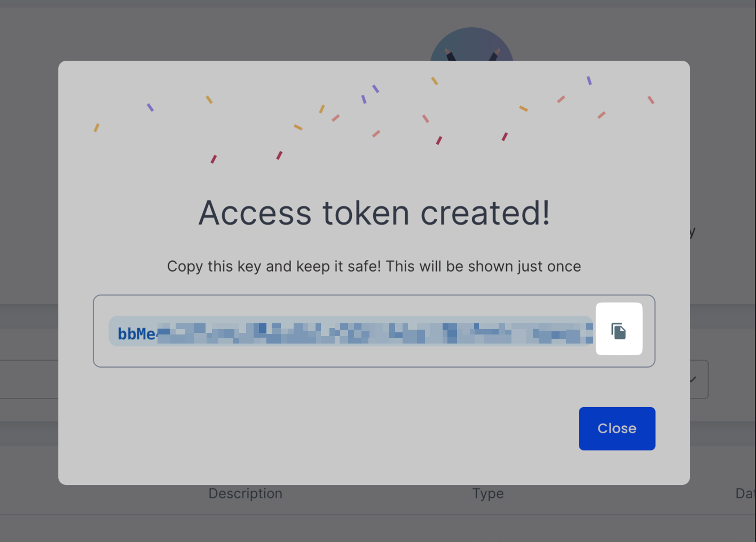Click the empty table row below the column headers

click(x=374, y=528)
